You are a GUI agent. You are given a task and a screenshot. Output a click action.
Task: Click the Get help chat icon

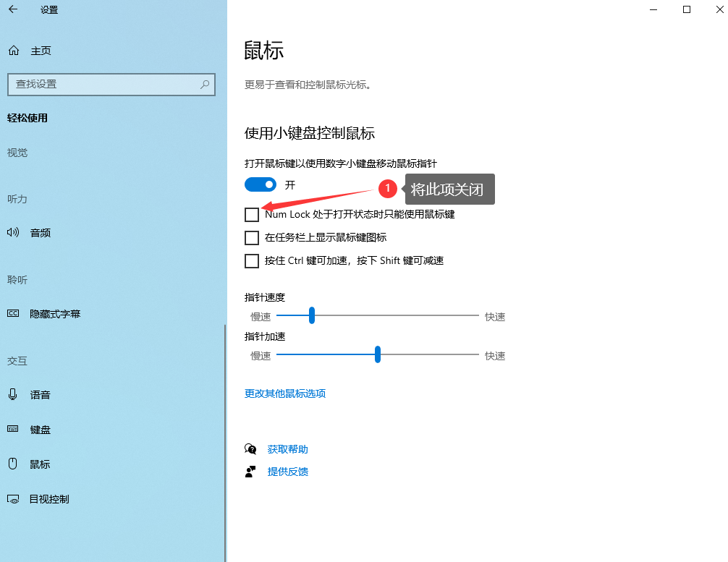click(x=250, y=449)
